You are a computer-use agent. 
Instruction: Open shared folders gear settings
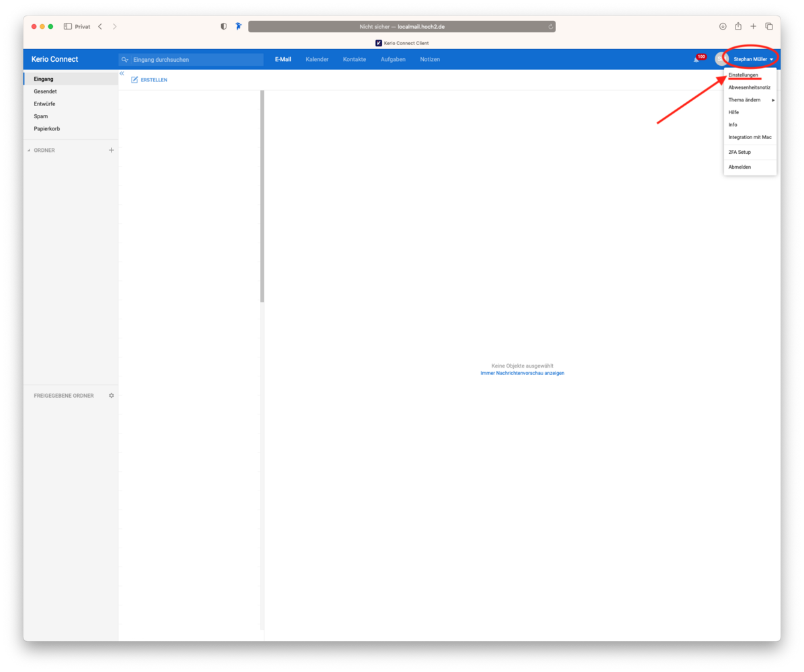pyautogui.click(x=111, y=396)
